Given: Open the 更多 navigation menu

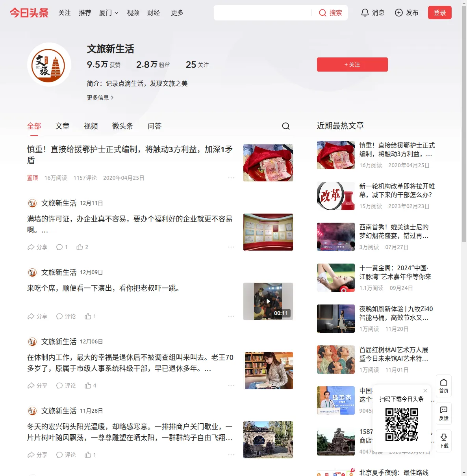Looking at the screenshot, I should click(x=177, y=13).
